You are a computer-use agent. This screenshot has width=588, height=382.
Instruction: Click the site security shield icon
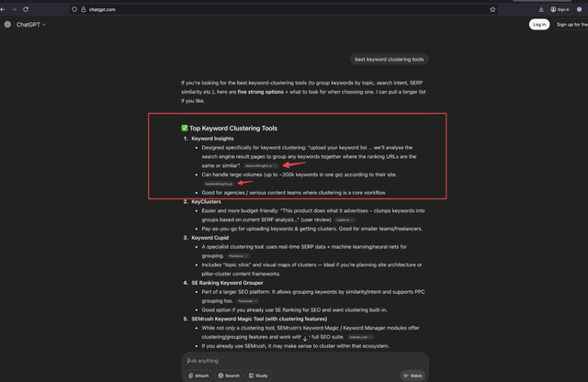pyautogui.click(x=74, y=9)
